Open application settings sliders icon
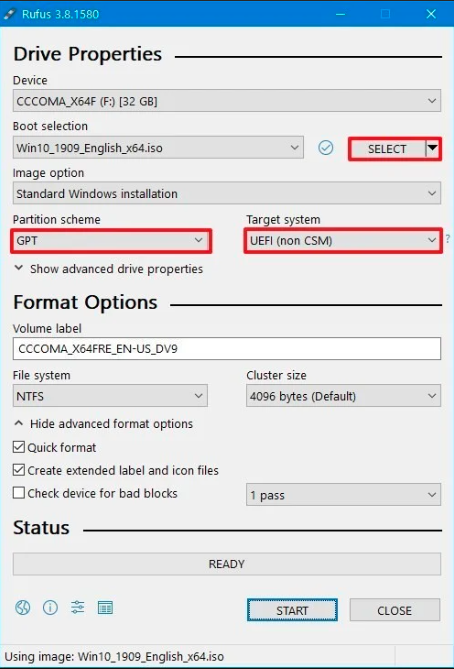This screenshot has width=454, height=669. pos(78,607)
